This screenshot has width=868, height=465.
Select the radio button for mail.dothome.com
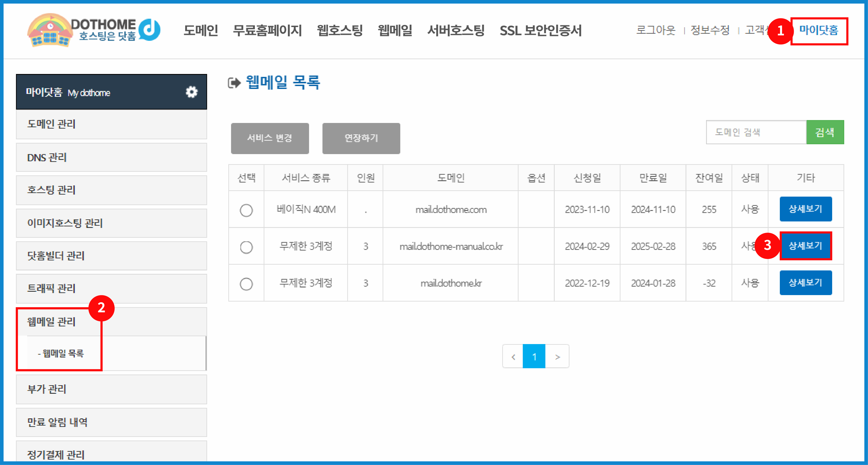[246, 210]
